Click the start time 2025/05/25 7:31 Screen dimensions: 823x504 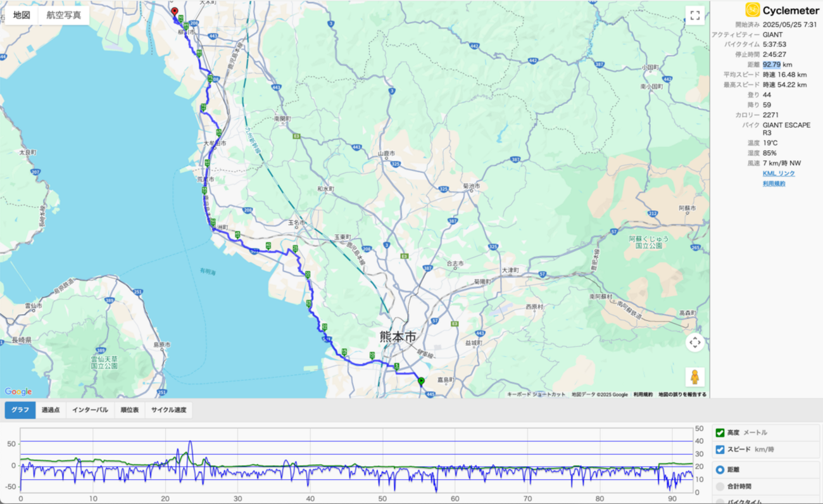click(789, 24)
